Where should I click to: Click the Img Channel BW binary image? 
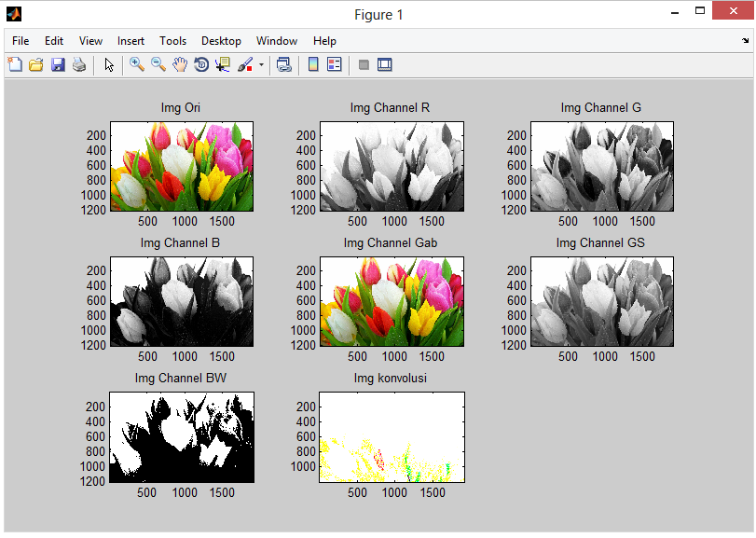coord(182,437)
